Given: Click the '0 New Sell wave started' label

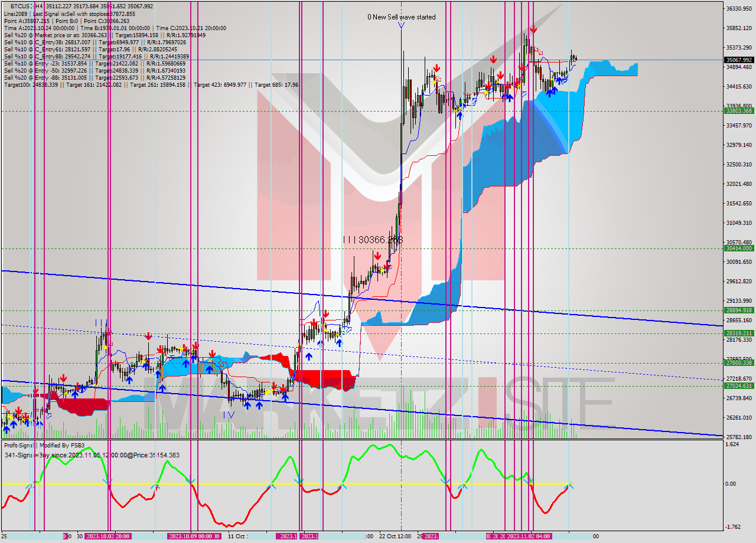Looking at the screenshot, I should 402,17.
